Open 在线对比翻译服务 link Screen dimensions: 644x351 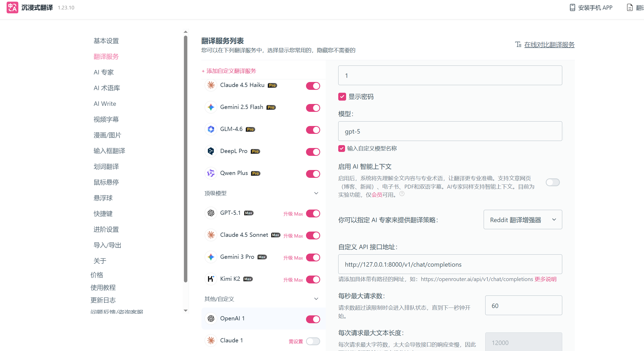(x=549, y=45)
